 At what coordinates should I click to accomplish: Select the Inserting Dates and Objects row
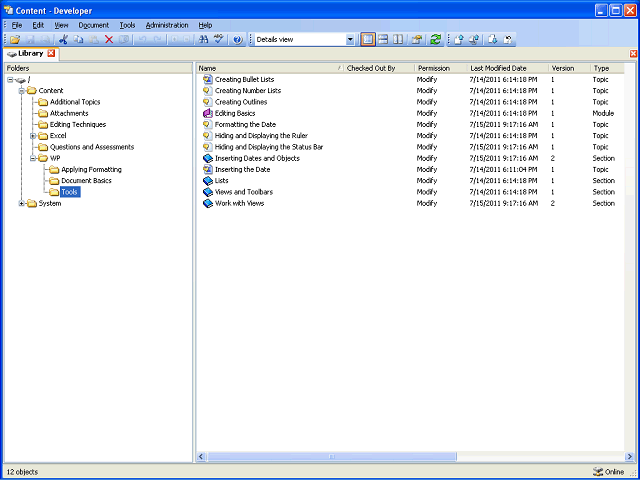click(410, 158)
